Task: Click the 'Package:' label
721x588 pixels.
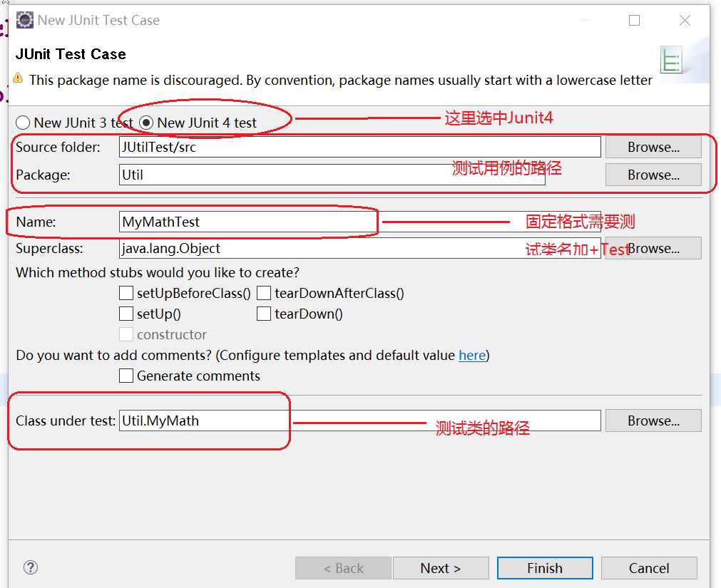Action: (43, 175)
